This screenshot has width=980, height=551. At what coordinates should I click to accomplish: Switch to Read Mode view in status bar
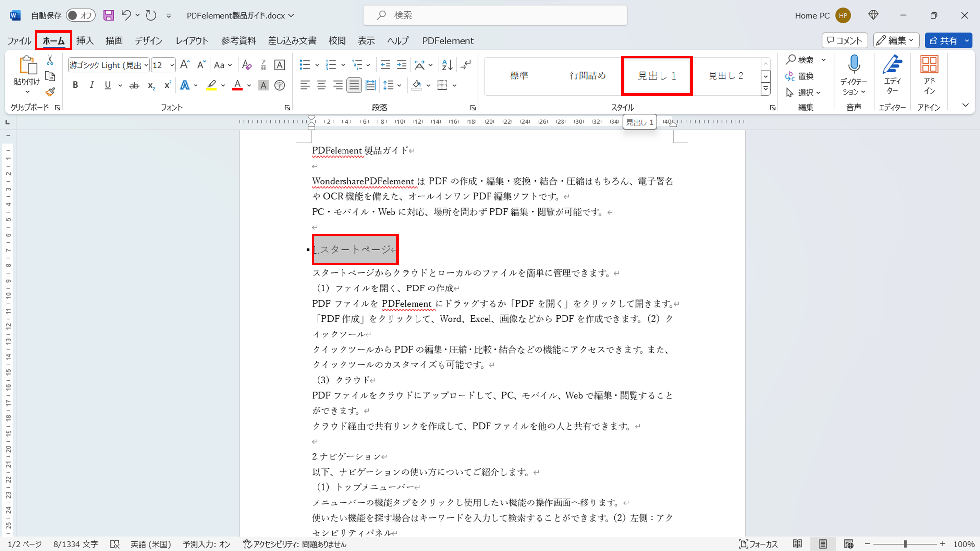[x=798, y=544]
